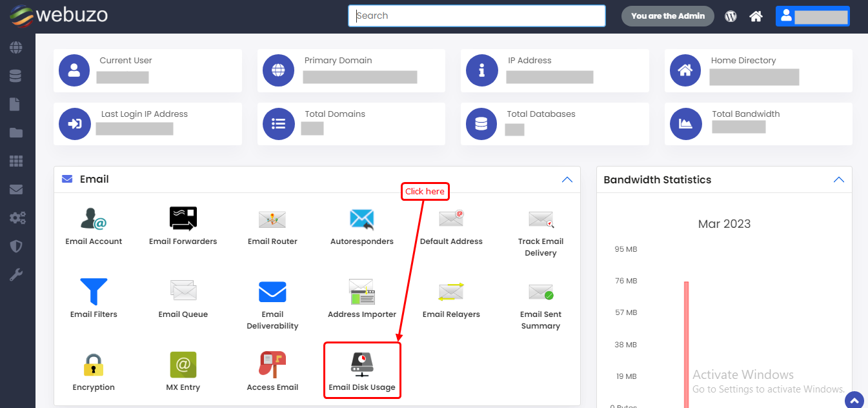Open Autoresponders
This screenshot has width=868, height=408.
(x=361, y=220)
